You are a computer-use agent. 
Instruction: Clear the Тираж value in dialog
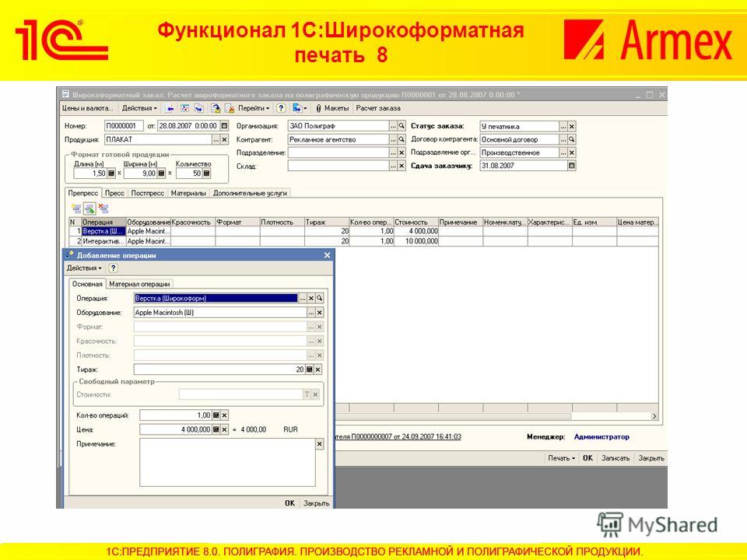(318, 369)
